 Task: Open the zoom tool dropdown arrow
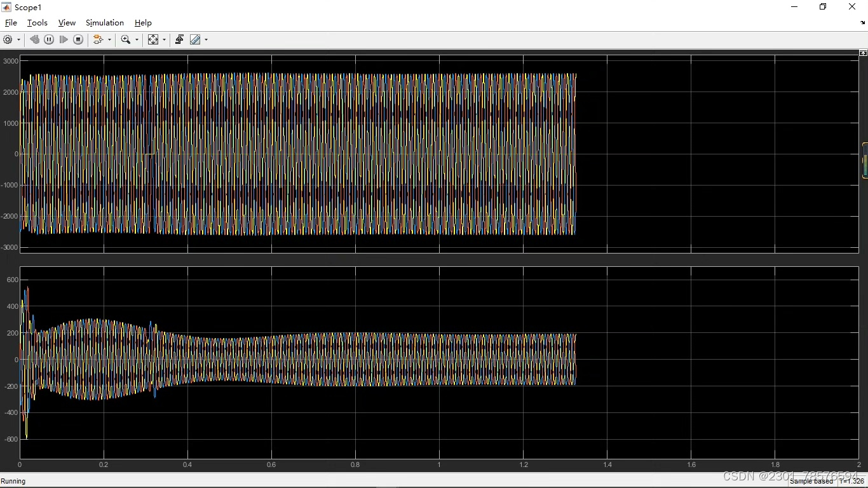[136, 39]
